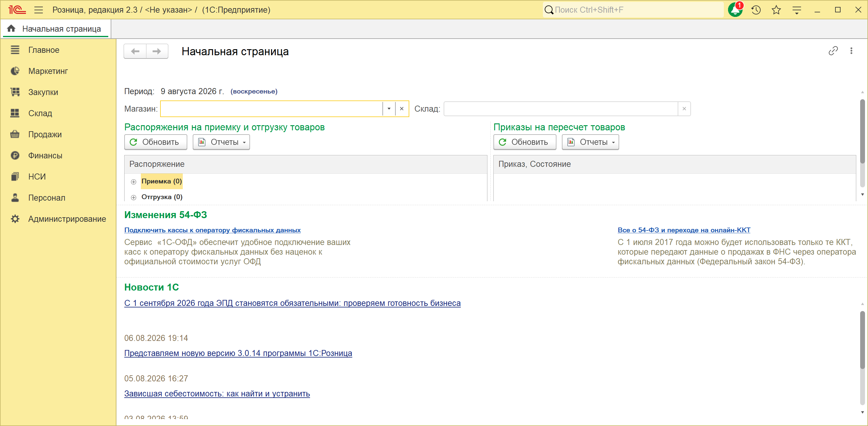Screen dimensions: 868x426
Task: Click the (воскресенье) period link
Action: point(254,91)
